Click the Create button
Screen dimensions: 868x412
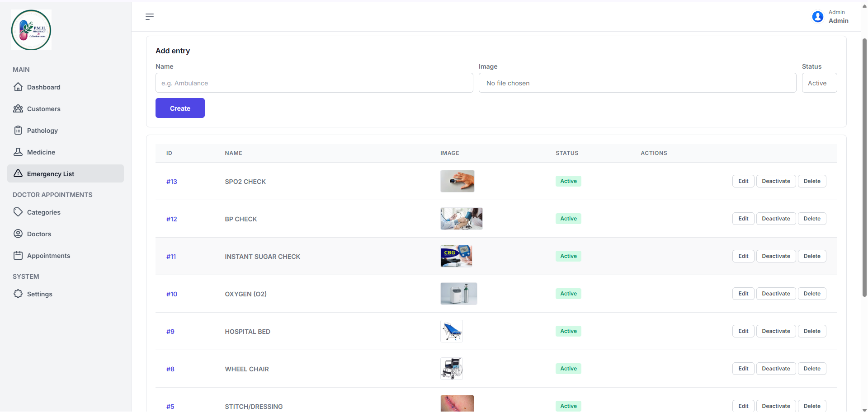[x=180, y=108]
